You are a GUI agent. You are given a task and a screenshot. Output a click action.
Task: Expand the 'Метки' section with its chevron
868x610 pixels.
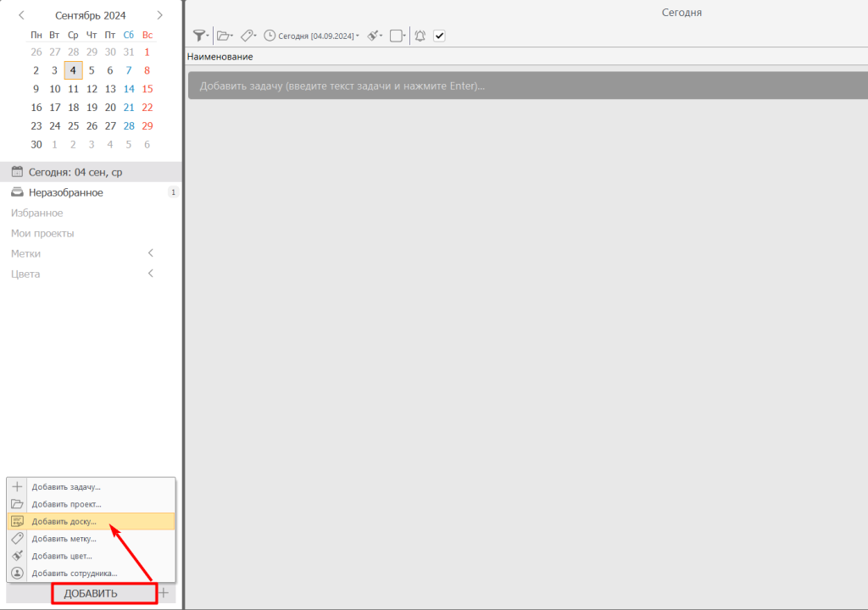151,253
